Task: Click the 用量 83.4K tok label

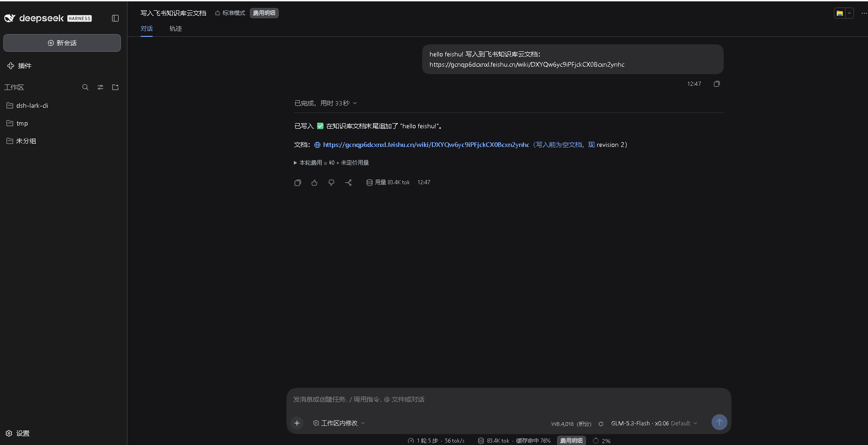Action: 388,182
